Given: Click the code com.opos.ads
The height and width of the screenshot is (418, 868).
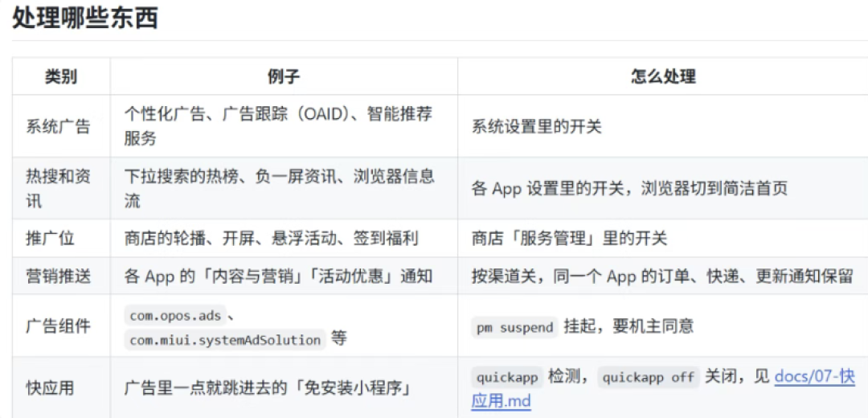Looking at the screenshot, I should 175,316.
